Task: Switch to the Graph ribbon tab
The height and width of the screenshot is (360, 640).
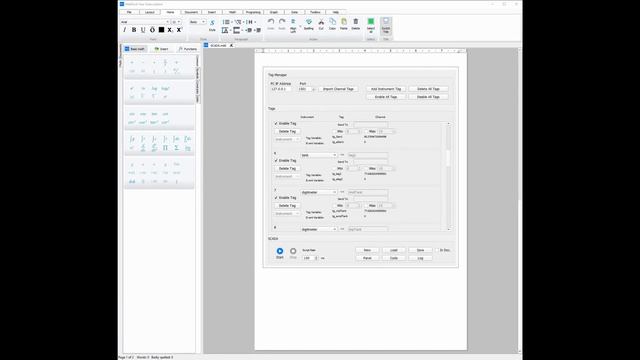Action: click(x=274, y=12)
